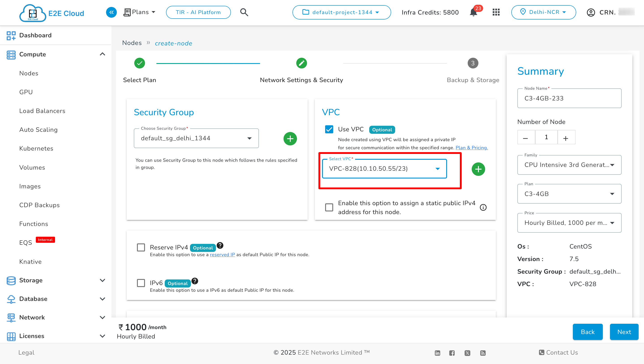Open Auto Scaling in the sidebar
This screenshot has height=364, width=644.
coord(38,130)
